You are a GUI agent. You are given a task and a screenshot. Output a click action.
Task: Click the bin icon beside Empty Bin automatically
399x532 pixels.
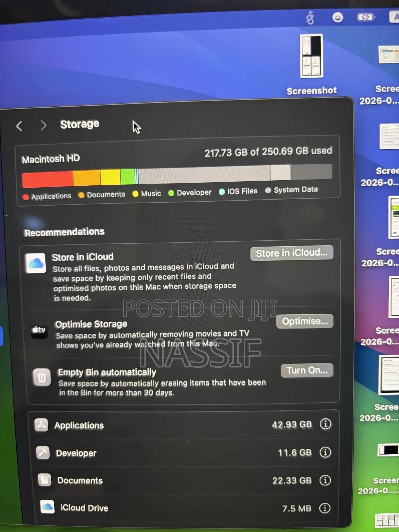[x=42, y=377]
